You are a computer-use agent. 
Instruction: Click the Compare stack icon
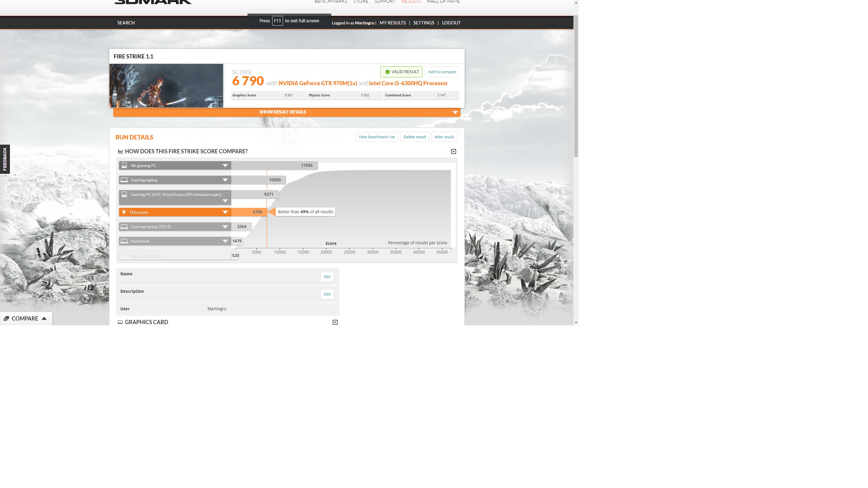6,319
